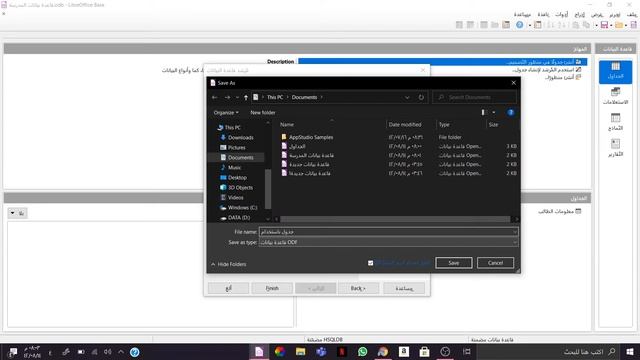Viewport: 640px width, 360px height.
Task: Open the عرض (View) menu
Action: click(x=597, y=14)
